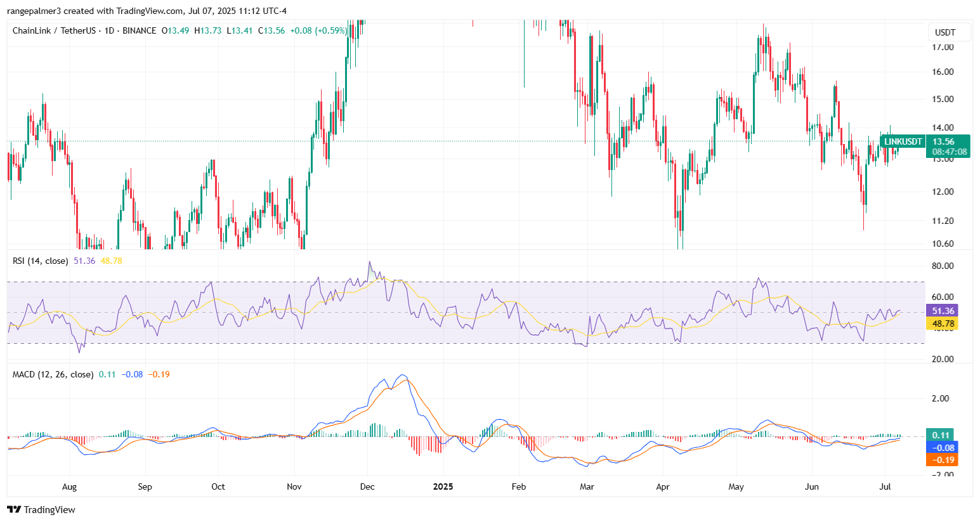Click the 2.00 MACD axis label

tap(941, 398)
